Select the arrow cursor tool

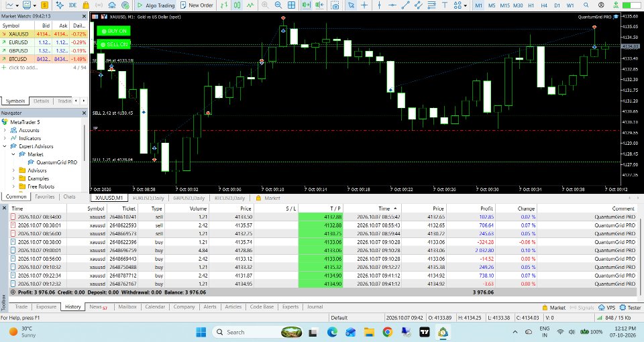click(351, 5)
